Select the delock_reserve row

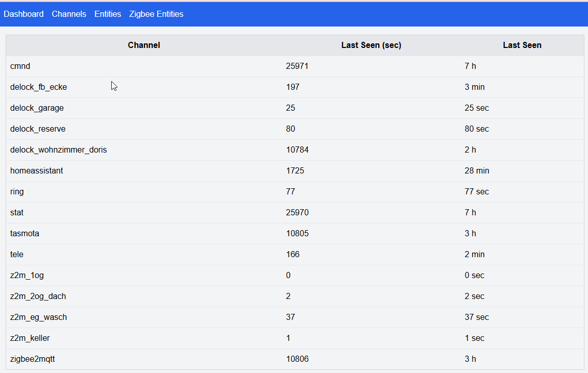coord(38,129)
